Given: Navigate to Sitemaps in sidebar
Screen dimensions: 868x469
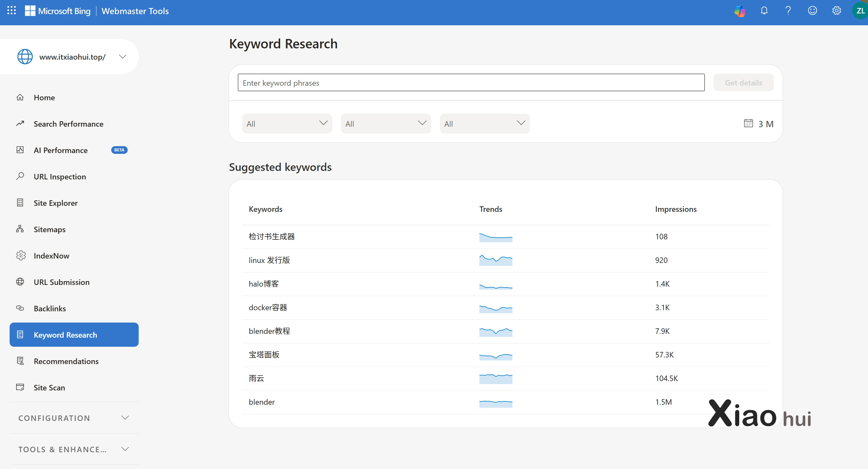Looking at the screenshot, I should [x=49, y=229].
